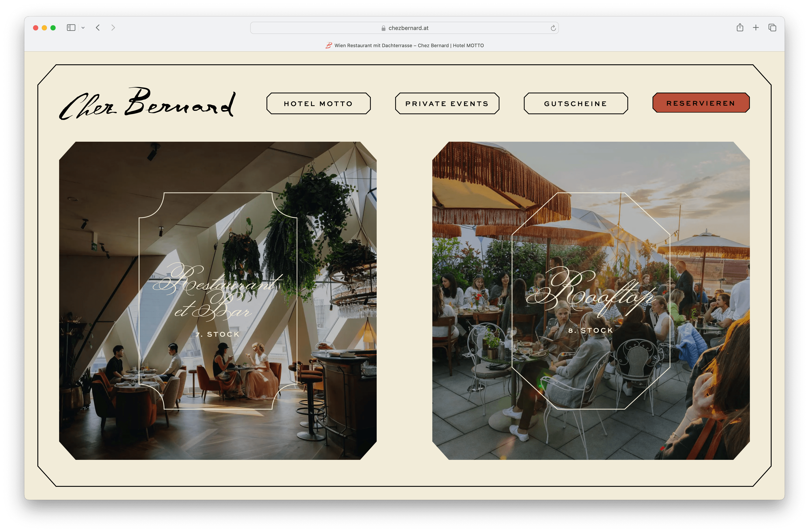Click the 7. STOCK label

coord(218,334)
